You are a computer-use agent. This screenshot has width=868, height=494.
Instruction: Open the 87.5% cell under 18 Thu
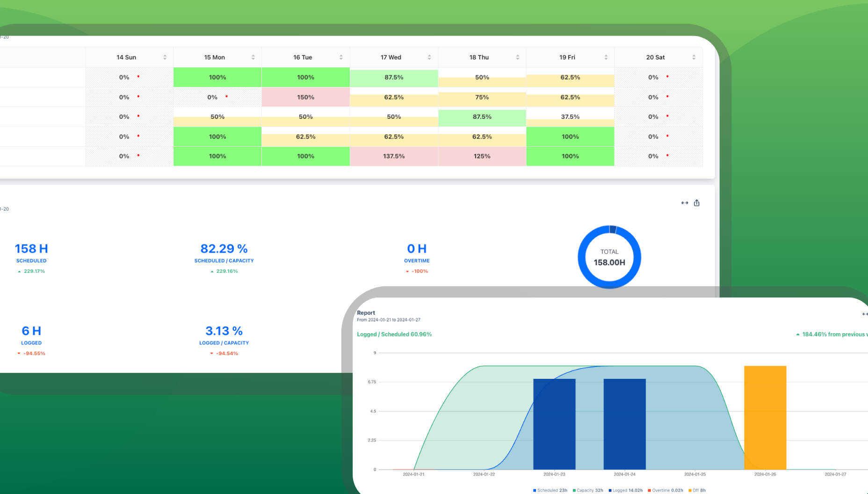(x=482, y=117)
